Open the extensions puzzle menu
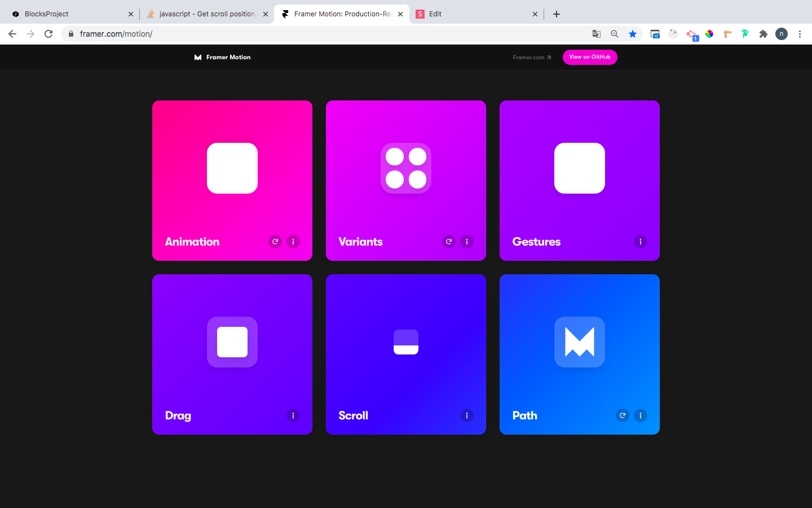Image resolution: width=812 pixels, height=508 pixels. [764, 34]
